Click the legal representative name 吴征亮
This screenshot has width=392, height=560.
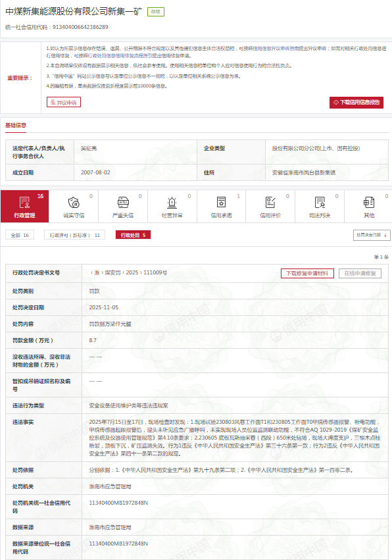point(89,148)
